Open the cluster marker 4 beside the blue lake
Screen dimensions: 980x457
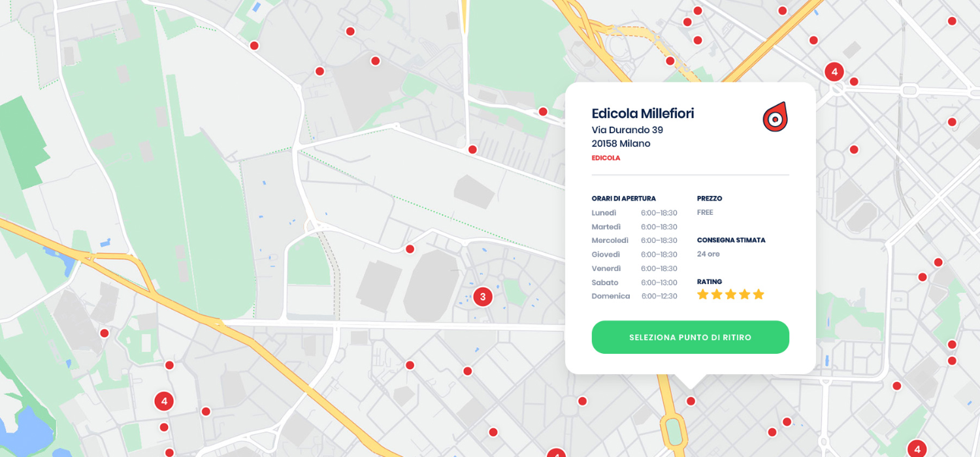pyautogui.click(x=163, y=401)
